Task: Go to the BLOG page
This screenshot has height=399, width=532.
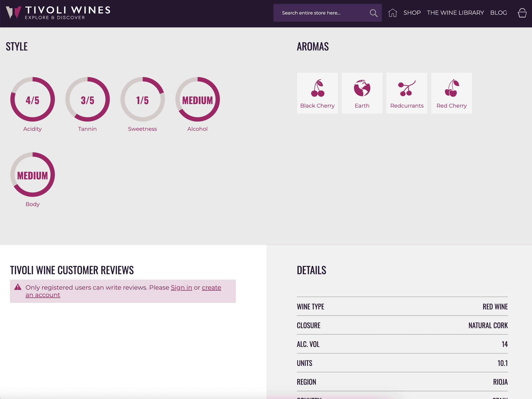Action: pos(499,13)
